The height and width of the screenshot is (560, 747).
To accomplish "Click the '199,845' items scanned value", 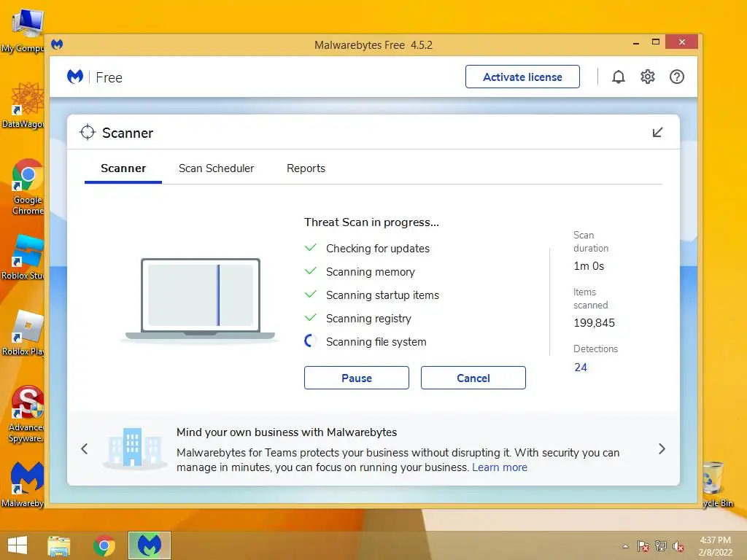I will pos(594,323).
